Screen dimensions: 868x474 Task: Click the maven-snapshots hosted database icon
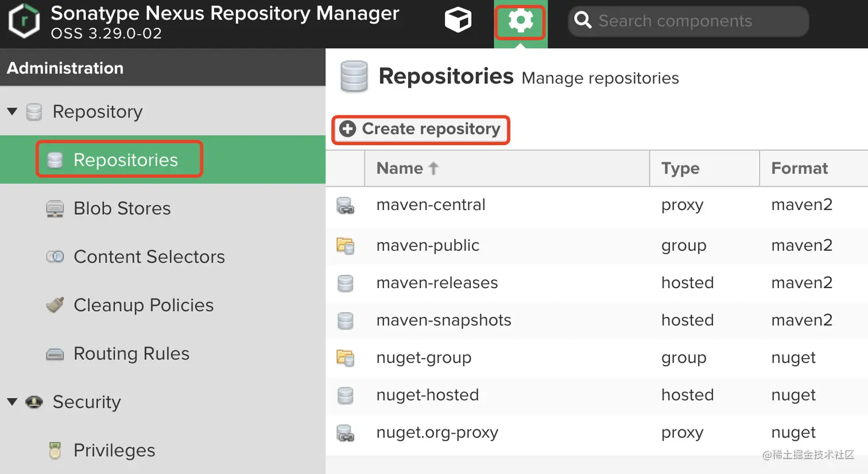coord(345,320)
